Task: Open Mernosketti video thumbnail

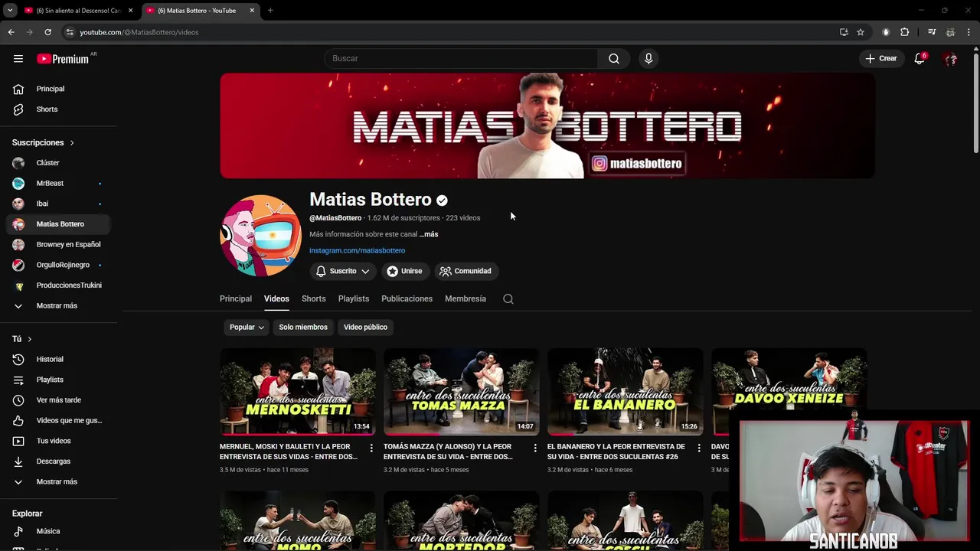Action: tap(298, 392)
